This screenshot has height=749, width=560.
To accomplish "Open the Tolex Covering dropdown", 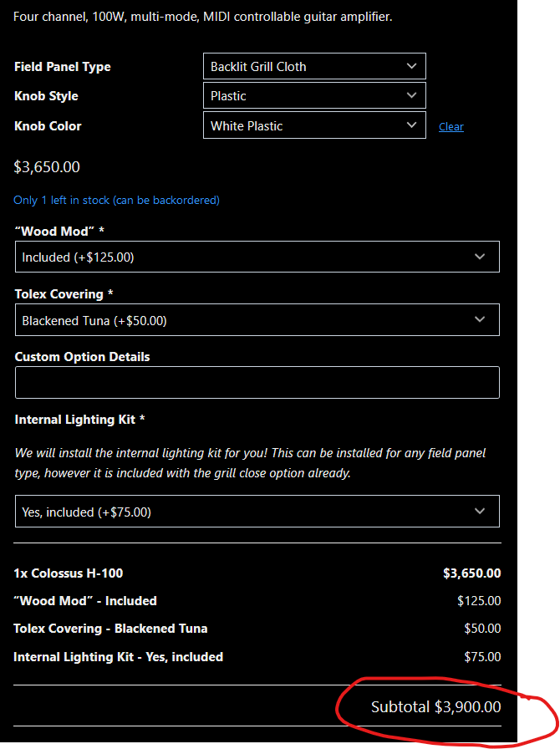I will 257,320.
